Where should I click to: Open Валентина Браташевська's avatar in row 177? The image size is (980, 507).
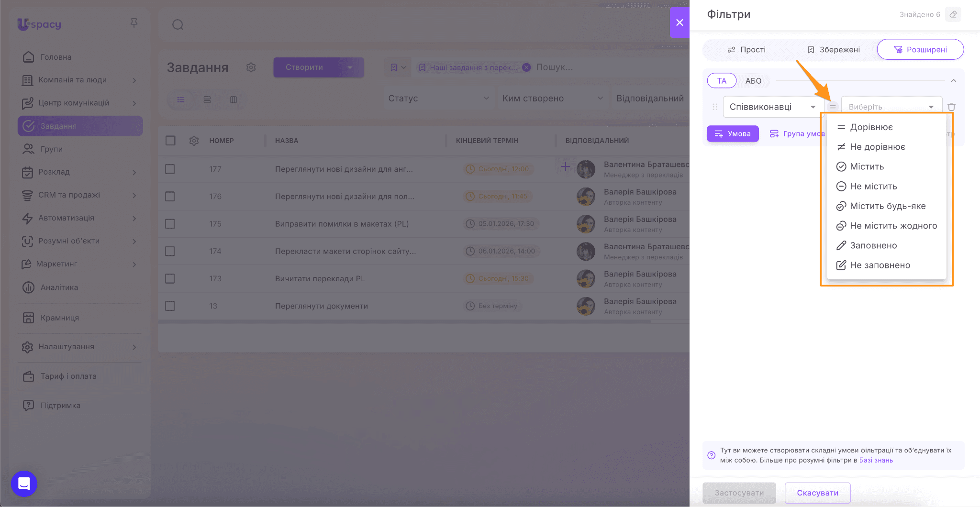click(586, 169)
